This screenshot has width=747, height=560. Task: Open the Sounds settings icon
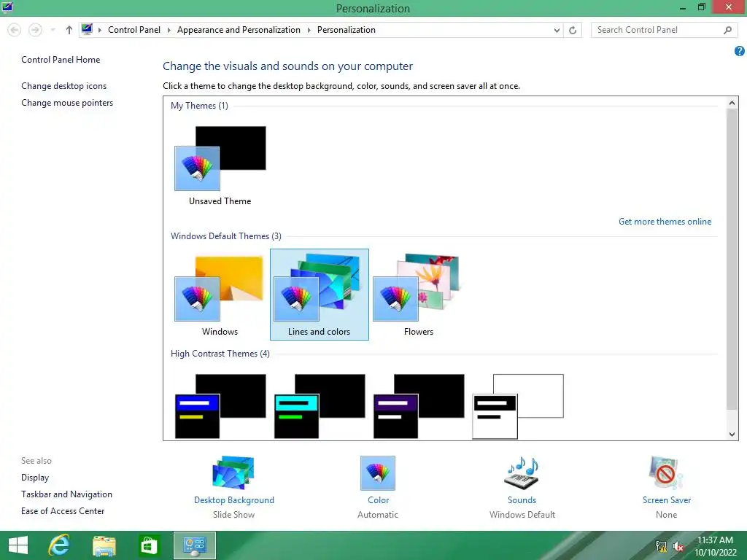[522, 472]
